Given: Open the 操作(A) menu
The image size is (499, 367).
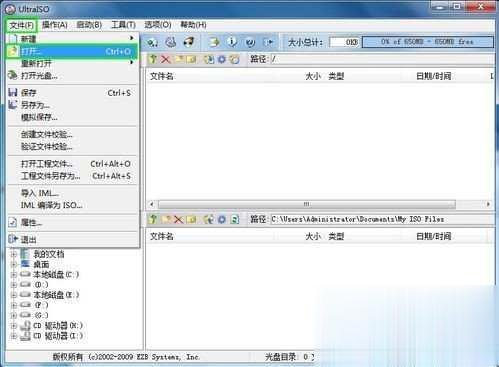Looking at the screenshot, I should pyautogui.click(x=55, y=25).
